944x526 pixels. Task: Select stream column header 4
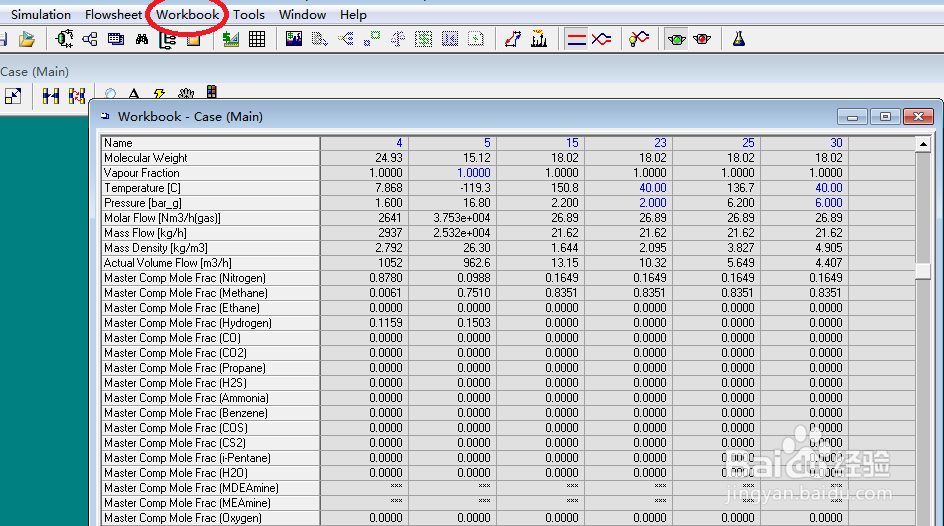[x=364, y=143]
